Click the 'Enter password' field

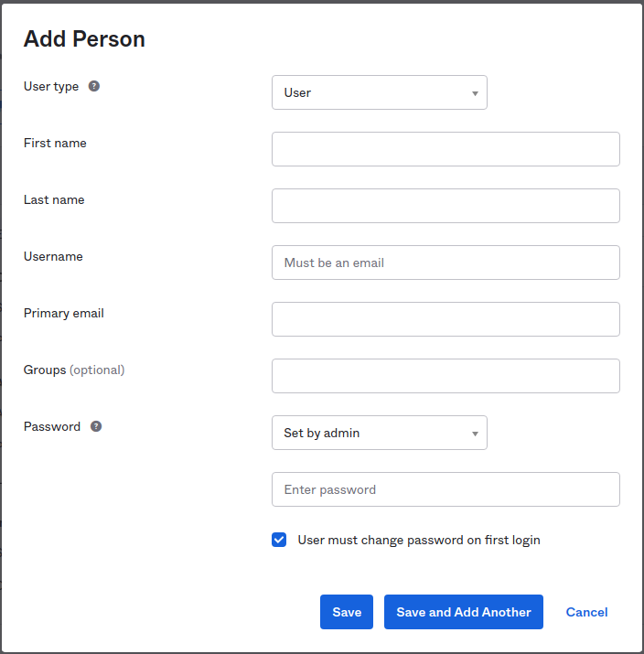point(445,489)
